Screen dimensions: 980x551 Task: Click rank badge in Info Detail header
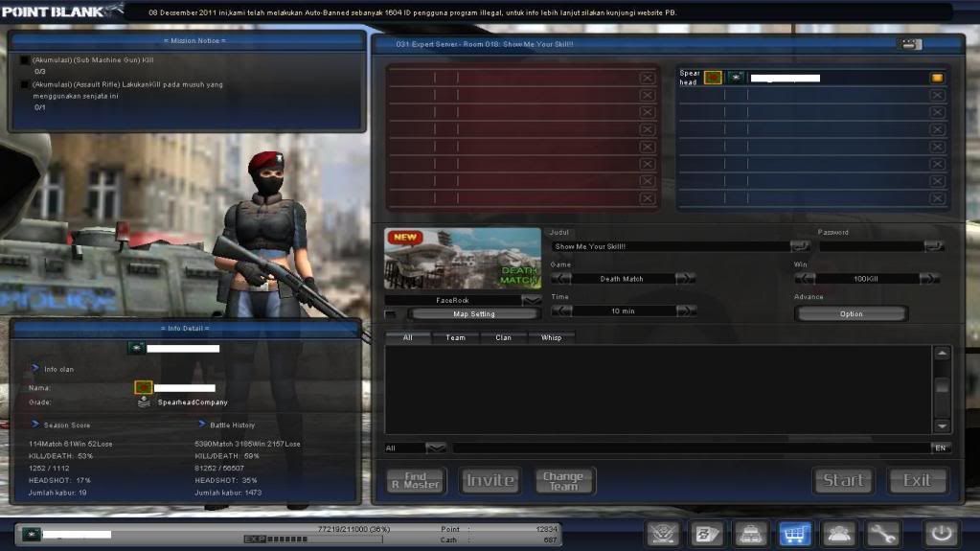[136, 349]
